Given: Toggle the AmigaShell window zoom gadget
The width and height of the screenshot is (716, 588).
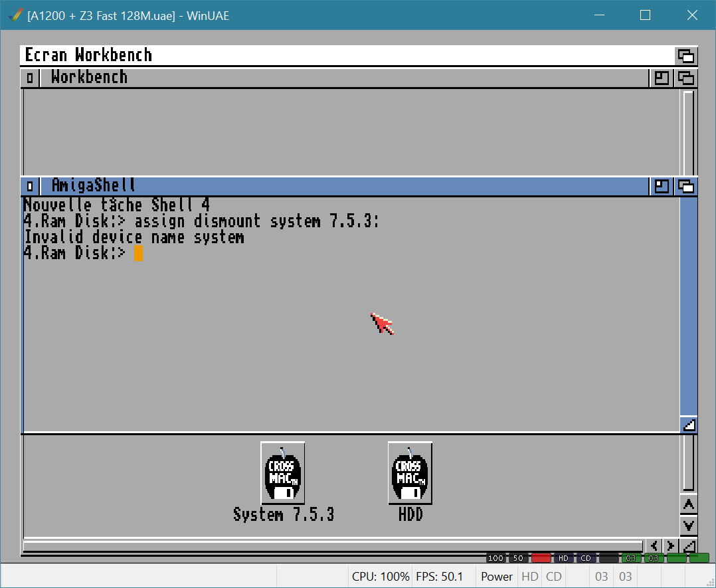Looking at the screenshot, I should pos(662,186).
